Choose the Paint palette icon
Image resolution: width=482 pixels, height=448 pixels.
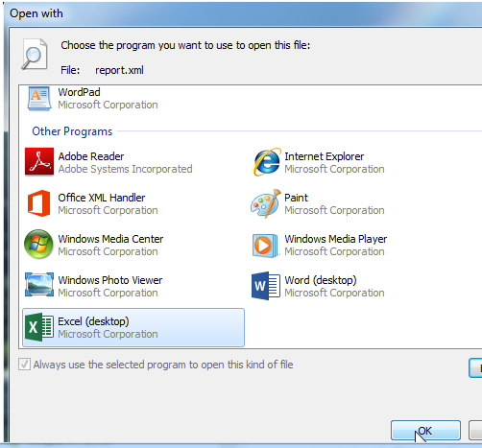coord(266,203)
